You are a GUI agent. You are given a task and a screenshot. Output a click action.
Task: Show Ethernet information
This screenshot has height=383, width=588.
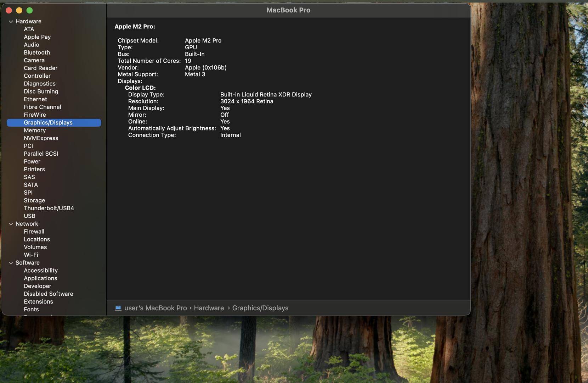click(35, 100)
